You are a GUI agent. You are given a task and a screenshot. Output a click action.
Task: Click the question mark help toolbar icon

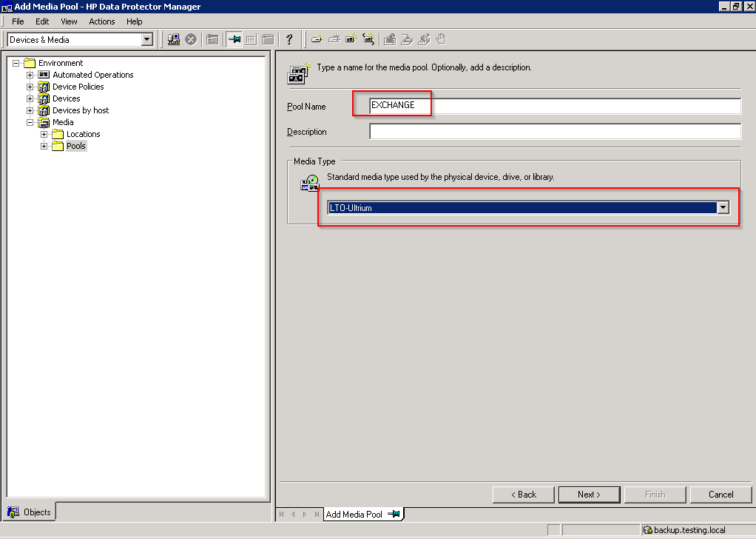[x=289, y=39]
